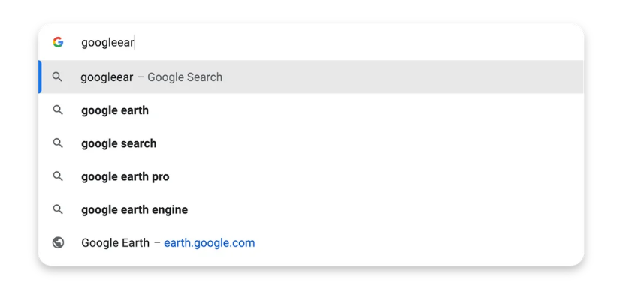
Task: Choose the google search suggestion
Action: 311,143
